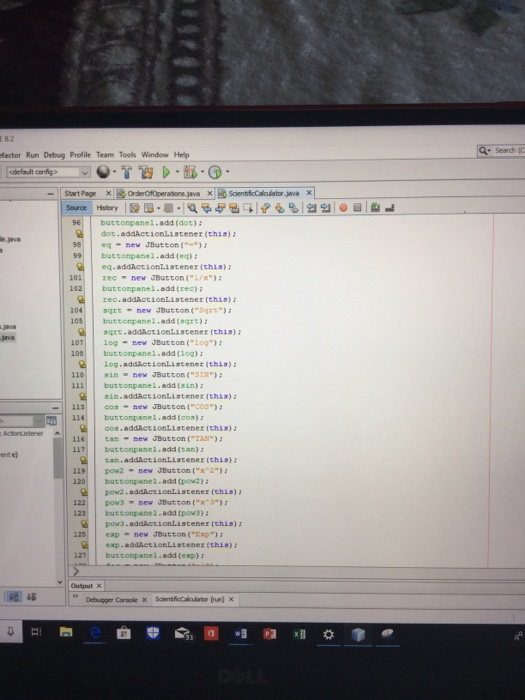Image resolution: width=525 pixels, height=700 pixels.
Task: Switch to the Start Page tab
Action: pos(80,193)
